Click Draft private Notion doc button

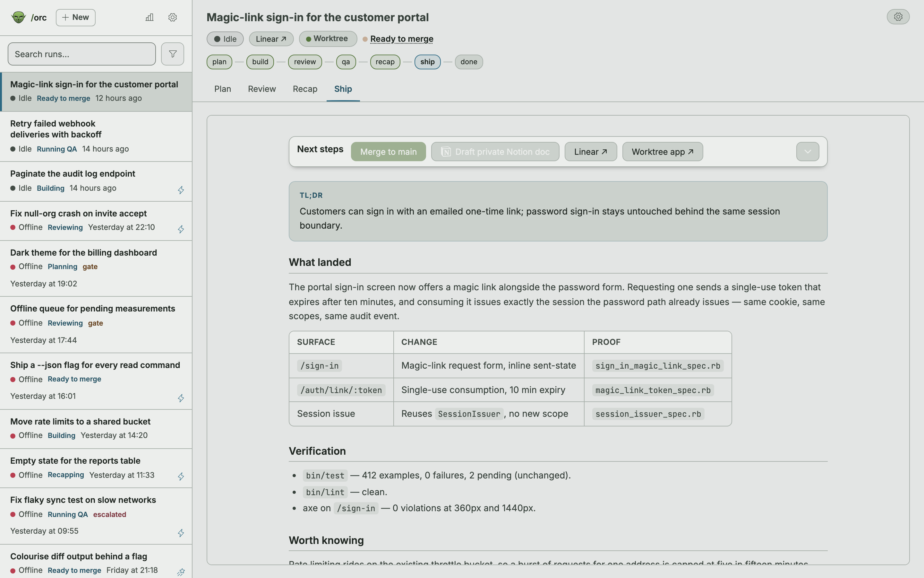point(495,152)
